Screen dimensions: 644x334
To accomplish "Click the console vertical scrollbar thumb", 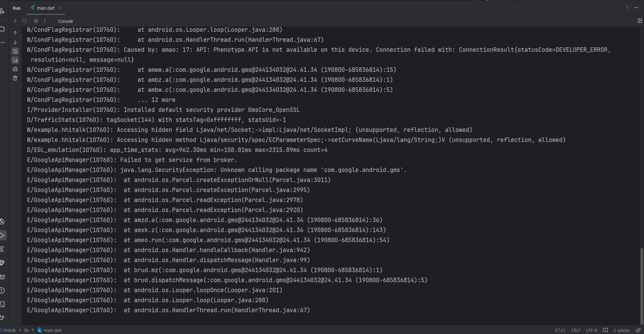I will click(x=642, y=286).
